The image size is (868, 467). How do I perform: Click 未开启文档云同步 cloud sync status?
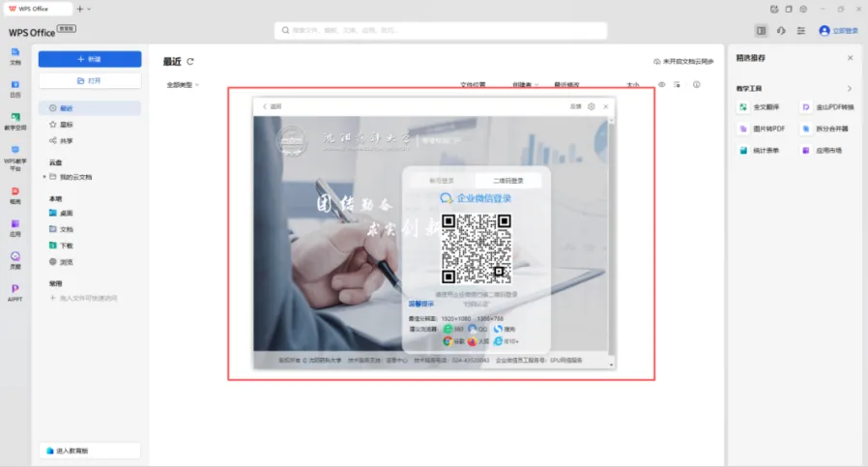[683, 62]
